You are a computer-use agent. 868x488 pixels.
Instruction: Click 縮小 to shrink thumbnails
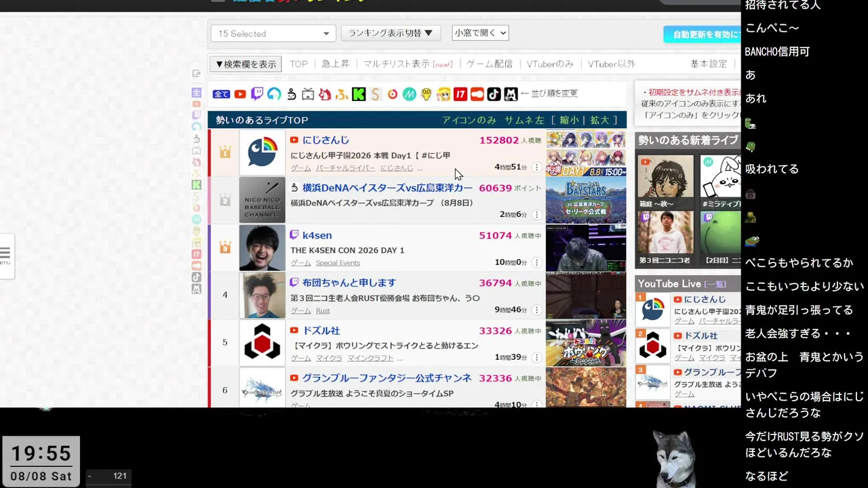coord(569,120)
